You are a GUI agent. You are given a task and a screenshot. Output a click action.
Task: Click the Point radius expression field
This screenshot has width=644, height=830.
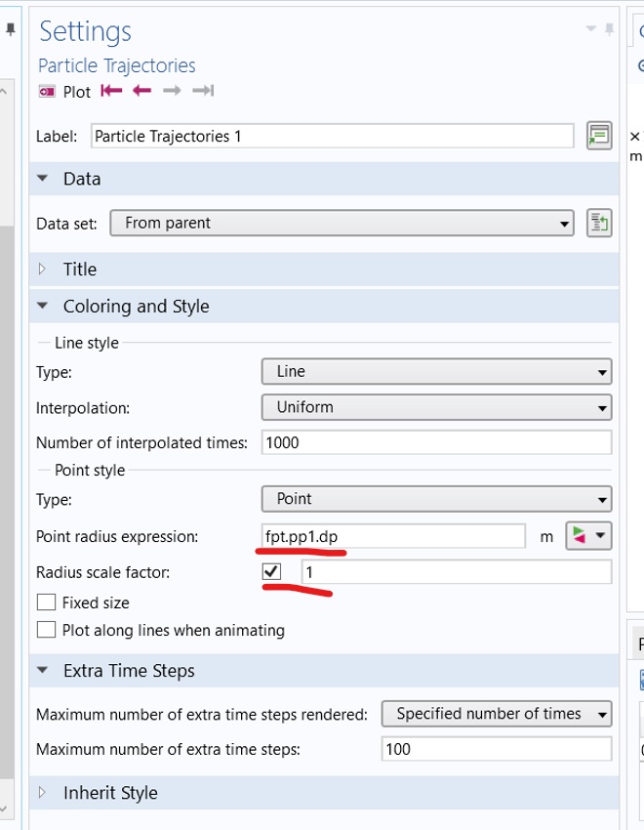coord(392,536)
